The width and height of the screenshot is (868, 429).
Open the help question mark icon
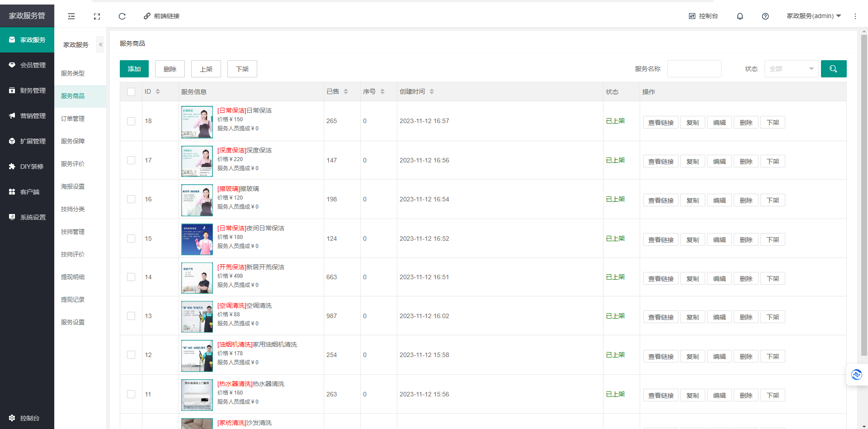click(x=765, y=16)
